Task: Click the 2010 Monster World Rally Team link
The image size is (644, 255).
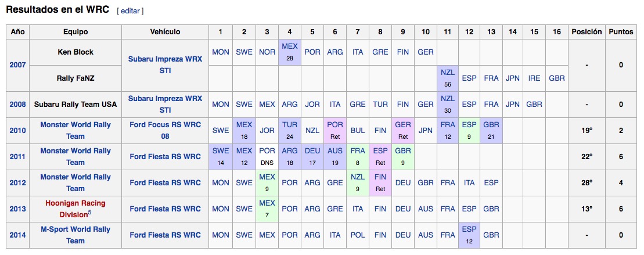Action: coord(75,131)
